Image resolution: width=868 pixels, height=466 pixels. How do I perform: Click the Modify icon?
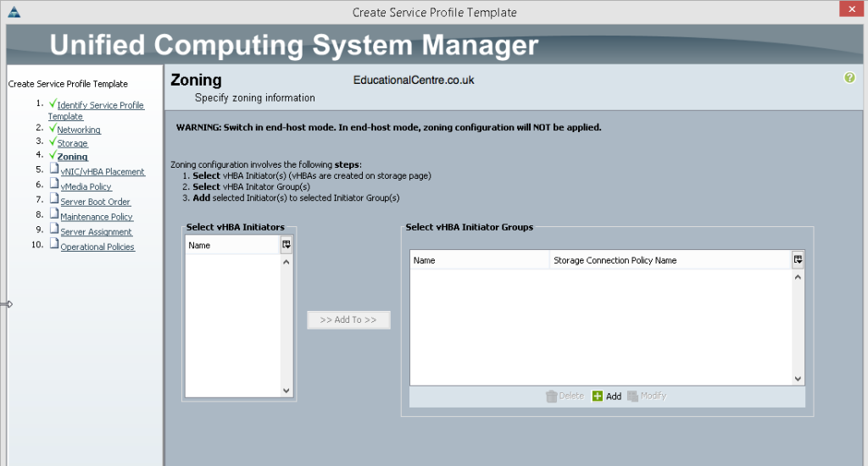coord(632,397)
